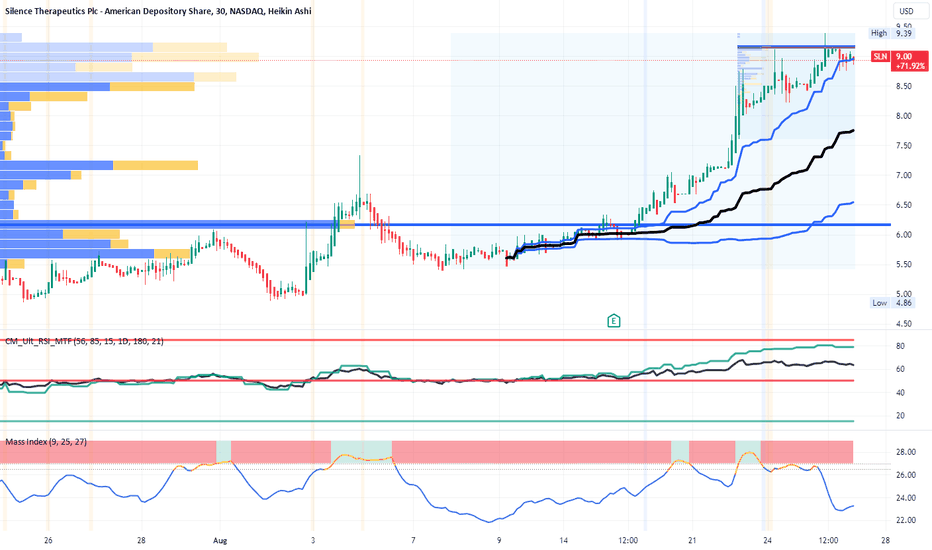Click the 8.00 price axis value

[x=903, y=116]
